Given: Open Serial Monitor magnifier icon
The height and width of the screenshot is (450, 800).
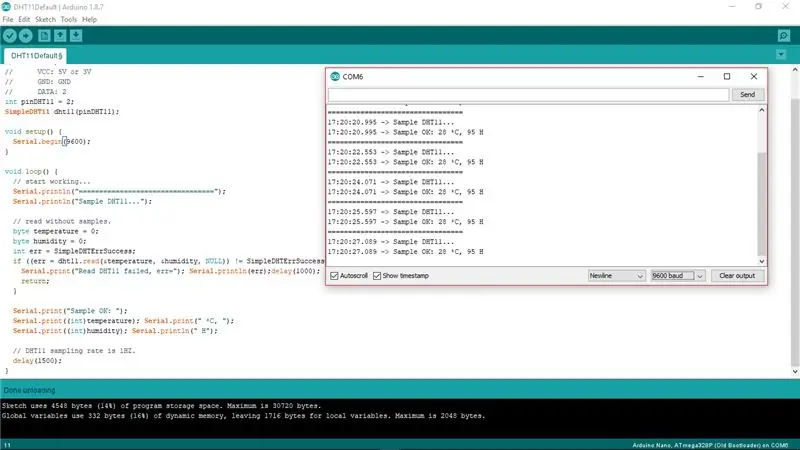Looking at the screenshot, I should click(x=784, y=36).
